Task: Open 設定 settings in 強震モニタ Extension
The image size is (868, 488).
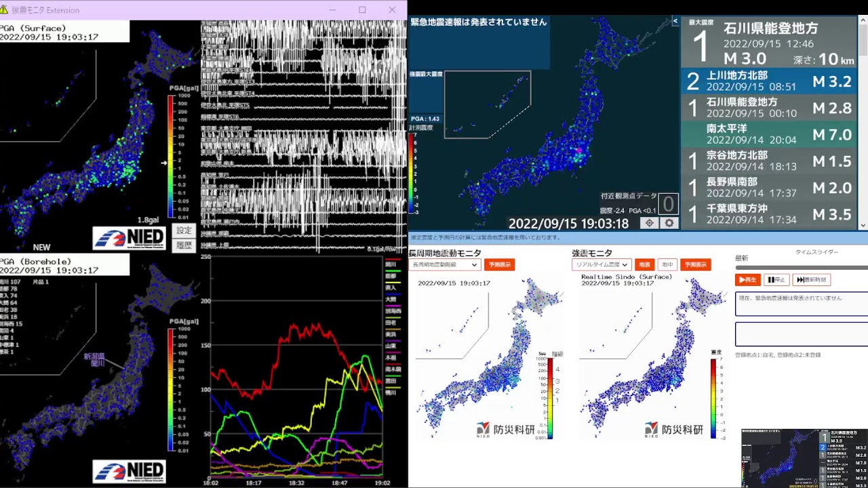Action: (184, 231)
